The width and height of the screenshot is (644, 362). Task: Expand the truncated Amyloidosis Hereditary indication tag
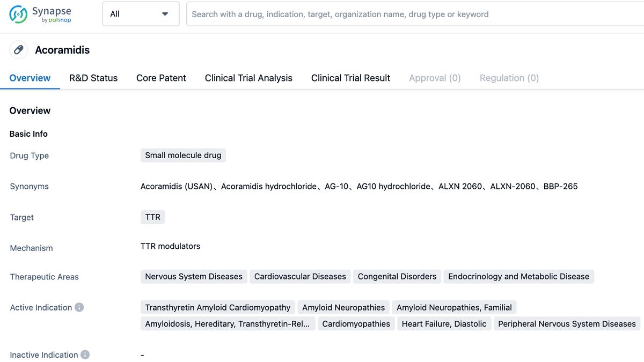[x=227, y=323]
